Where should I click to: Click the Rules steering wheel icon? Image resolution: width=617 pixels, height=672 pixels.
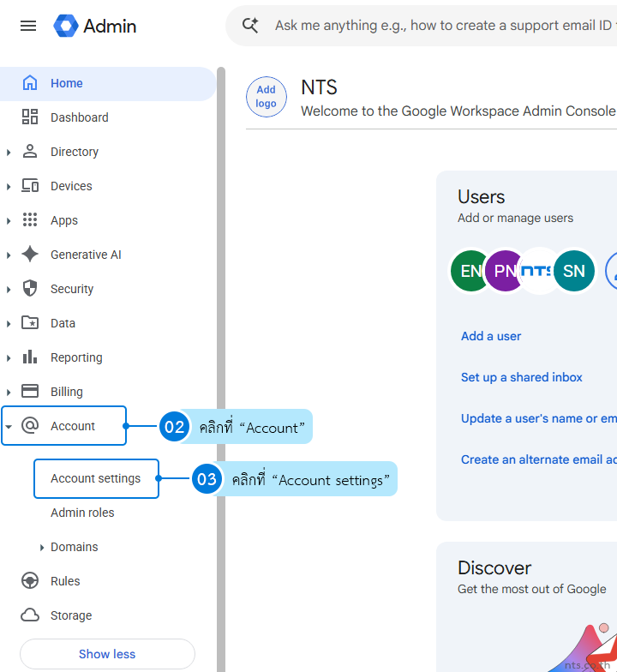pyautogui.click(x=30, y=581)
